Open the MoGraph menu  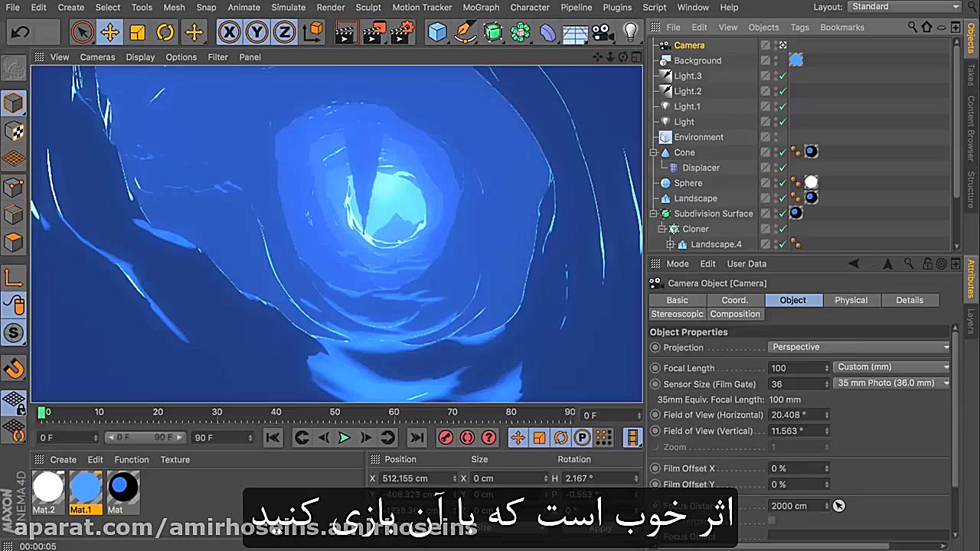(481, 8)
